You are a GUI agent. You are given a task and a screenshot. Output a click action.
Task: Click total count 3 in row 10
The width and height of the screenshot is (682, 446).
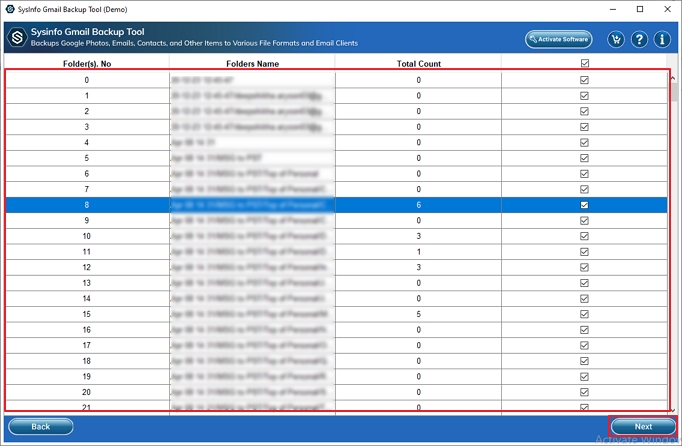[418, 236]
